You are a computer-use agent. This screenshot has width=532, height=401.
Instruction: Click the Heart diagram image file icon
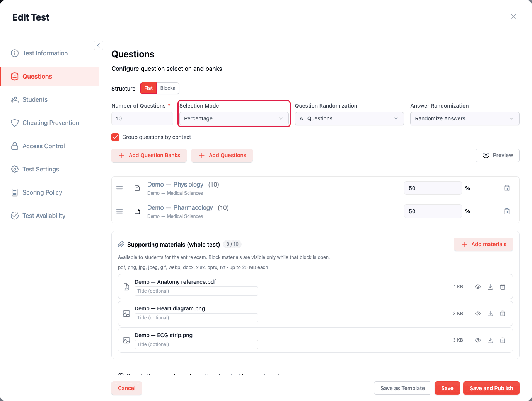pyautogui.click(x=126, y=314)
